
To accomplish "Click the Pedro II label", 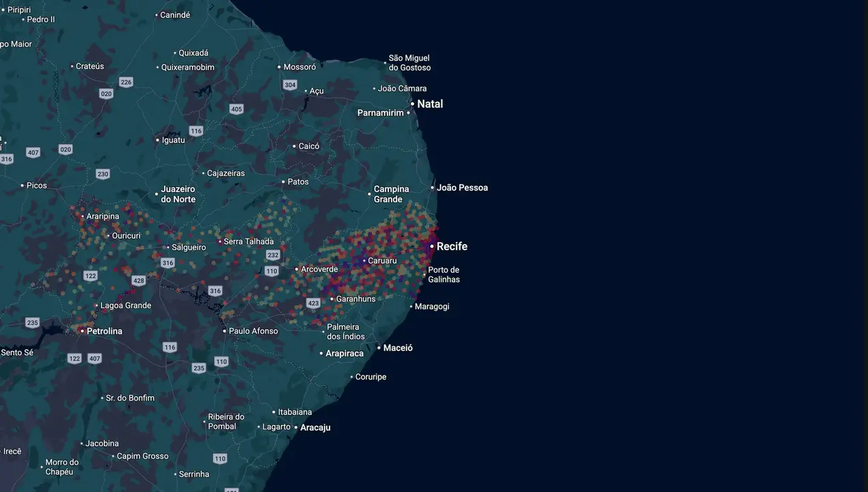I will tap(41, 19).
